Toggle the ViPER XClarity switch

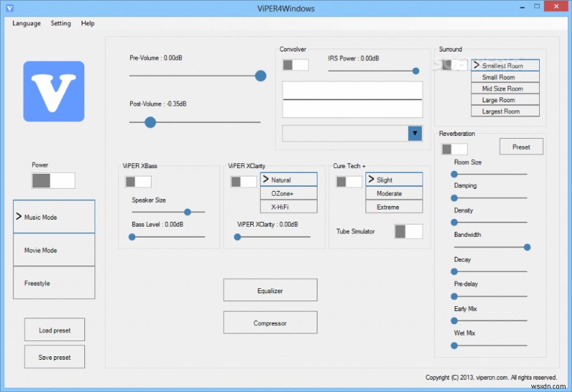pos(243,182)
